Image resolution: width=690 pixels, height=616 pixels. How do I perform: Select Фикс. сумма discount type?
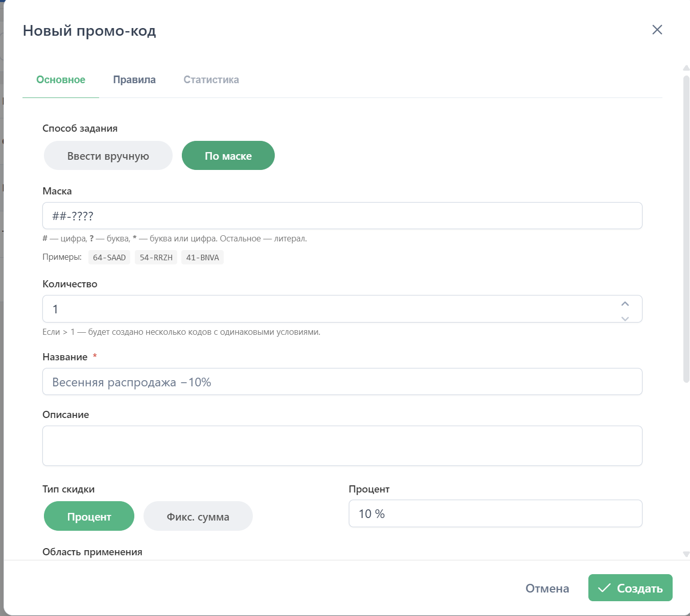coord(198,516)
